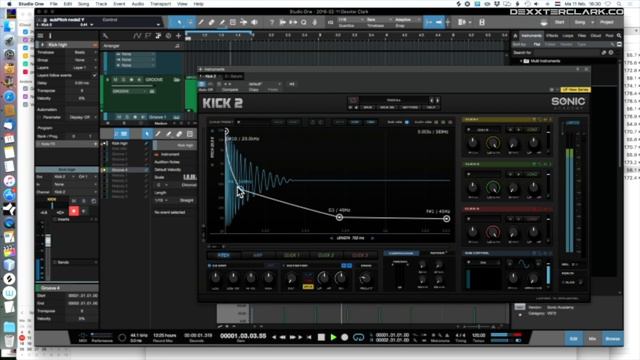640x360 pixels.
Task: Select the CLICK 3 tab in the Kick 2 plugin
Action: [360, 255]
